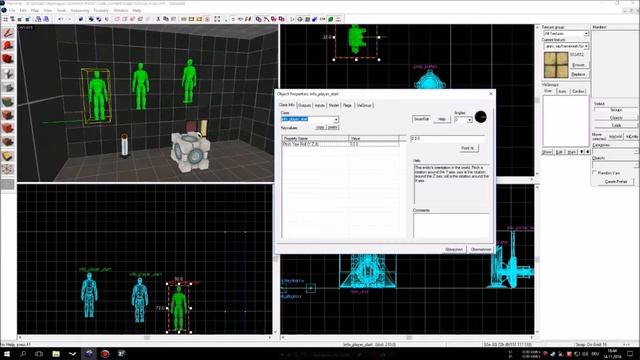
Task: Select the Cordon tab in VisGroups
Action: (x=578, y=91)
